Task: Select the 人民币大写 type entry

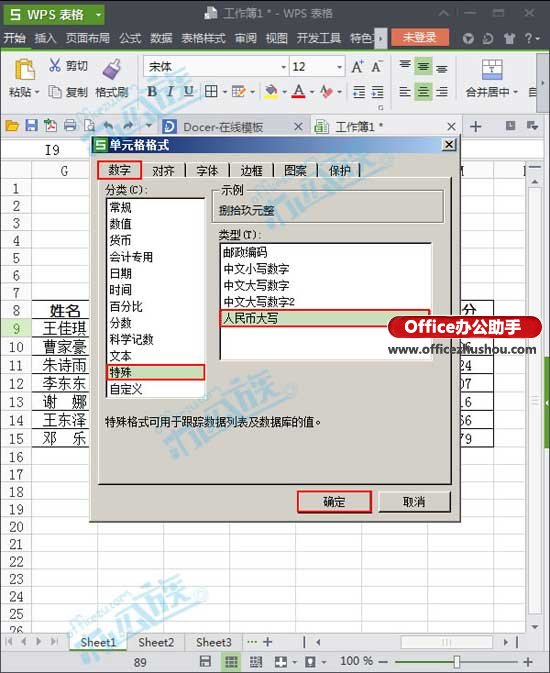Action: [325, 318]
